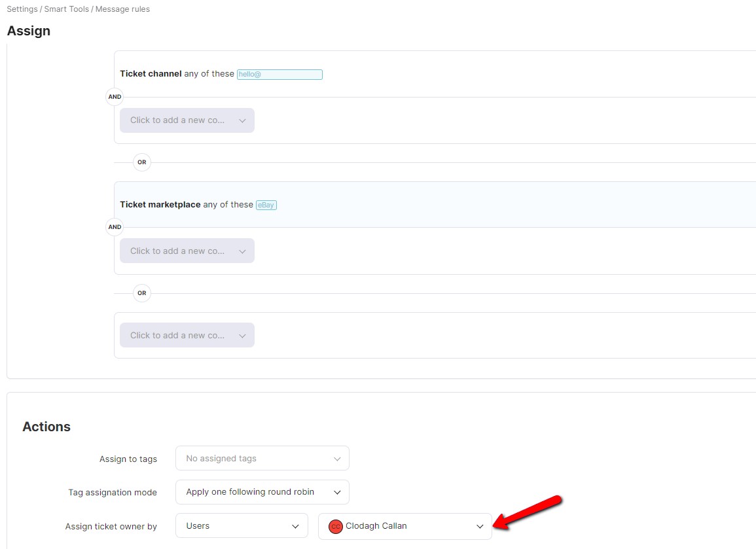Image resolution: width=756 pixels, height=549 pixels.
Task: Open the add-condition dropdown under Ticket channel
Action: (x=187, y=120)
